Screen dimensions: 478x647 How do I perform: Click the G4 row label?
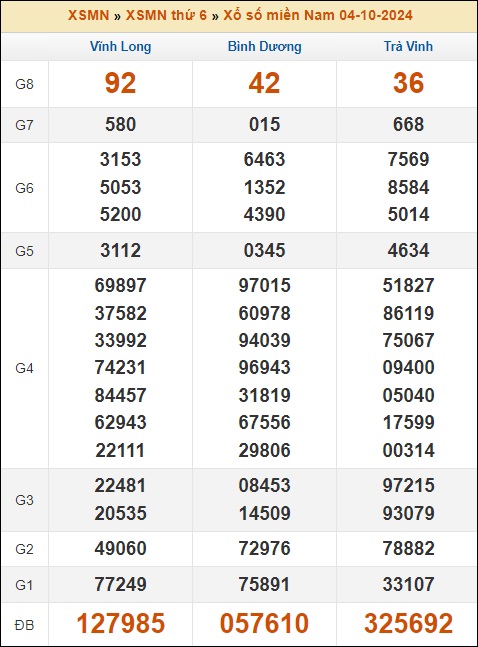(24, 368)
